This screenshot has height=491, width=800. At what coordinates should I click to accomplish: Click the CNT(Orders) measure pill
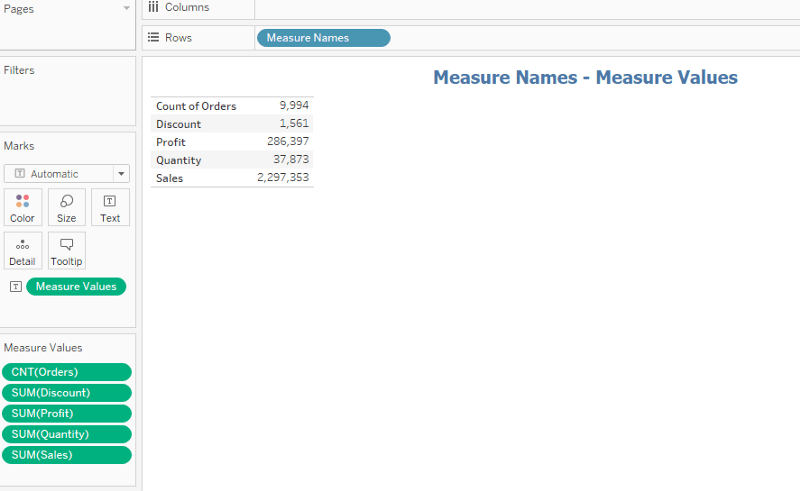point(66,372)
